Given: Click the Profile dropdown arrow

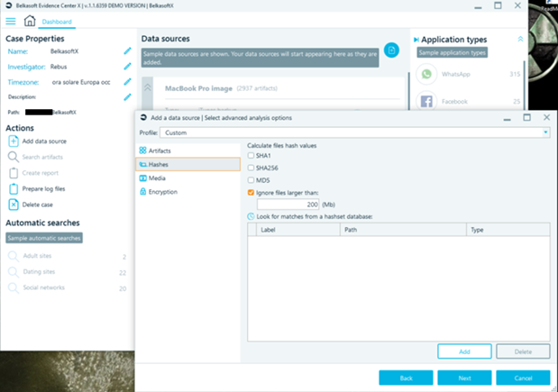Looking at the screenshot, I should click(545, 132).
